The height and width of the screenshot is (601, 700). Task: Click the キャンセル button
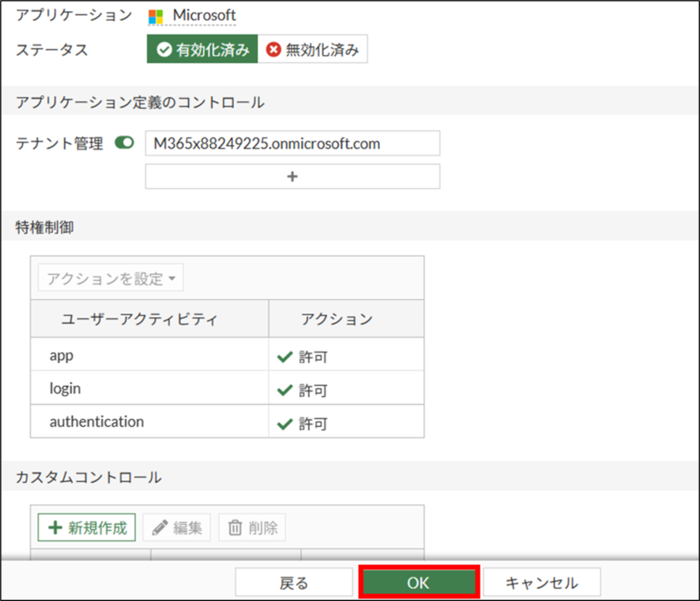coord(542,583)
